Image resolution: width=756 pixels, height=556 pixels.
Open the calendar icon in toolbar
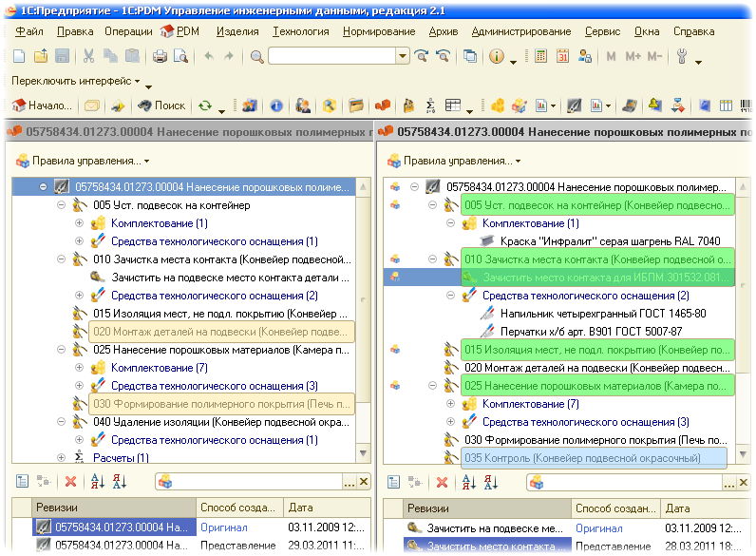tap(562, 56)
